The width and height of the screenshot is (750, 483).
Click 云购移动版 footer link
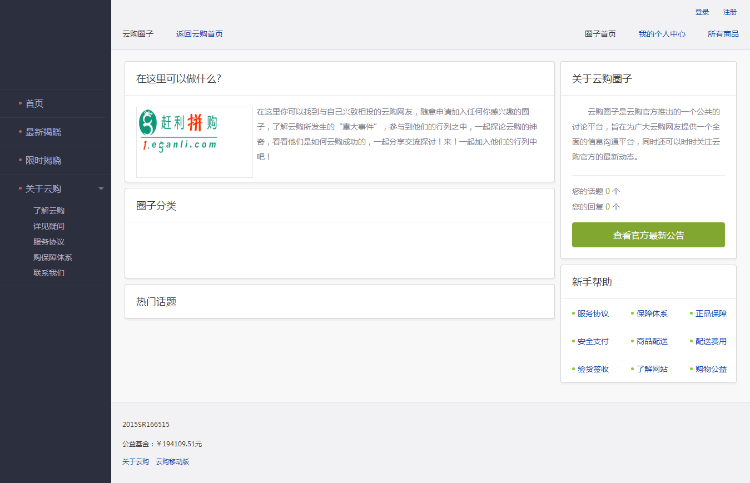click(x=173, y=461)
